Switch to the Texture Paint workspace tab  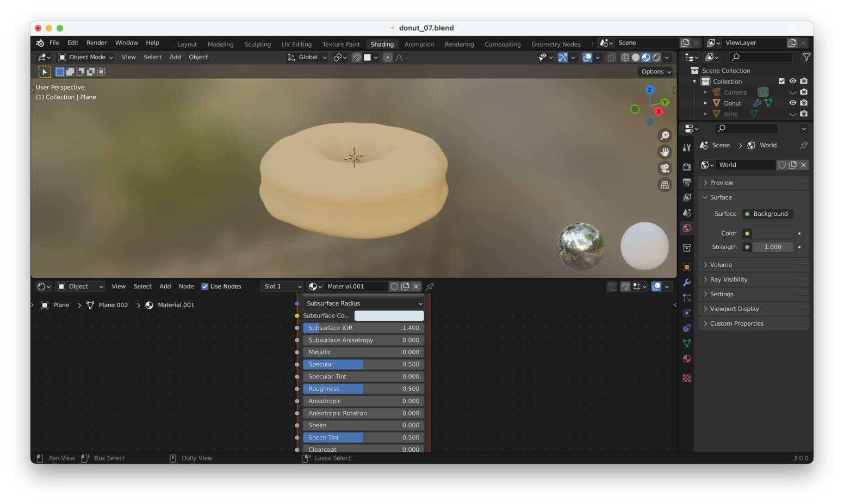(x=340, y=44)
